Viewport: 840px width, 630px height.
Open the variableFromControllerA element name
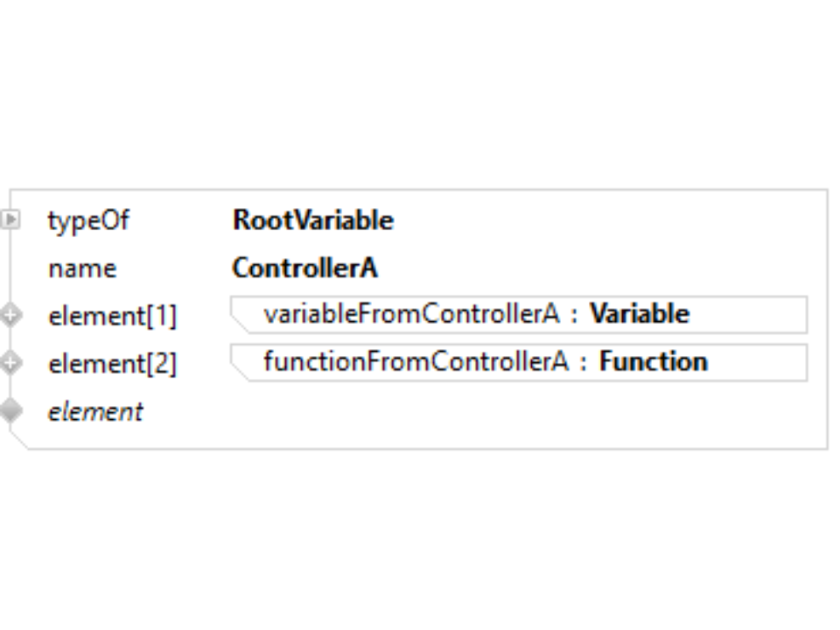[x=410, y=314]
